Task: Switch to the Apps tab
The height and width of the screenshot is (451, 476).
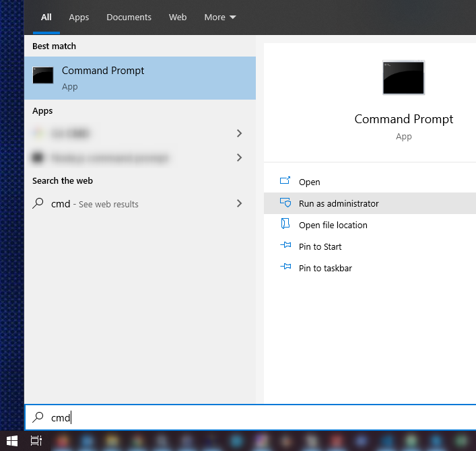Action: (x=79, y=18)
